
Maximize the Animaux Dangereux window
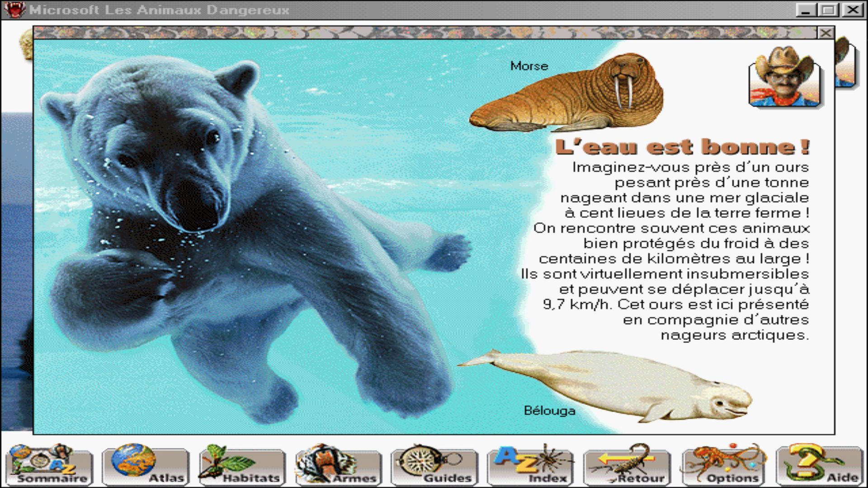829,9
